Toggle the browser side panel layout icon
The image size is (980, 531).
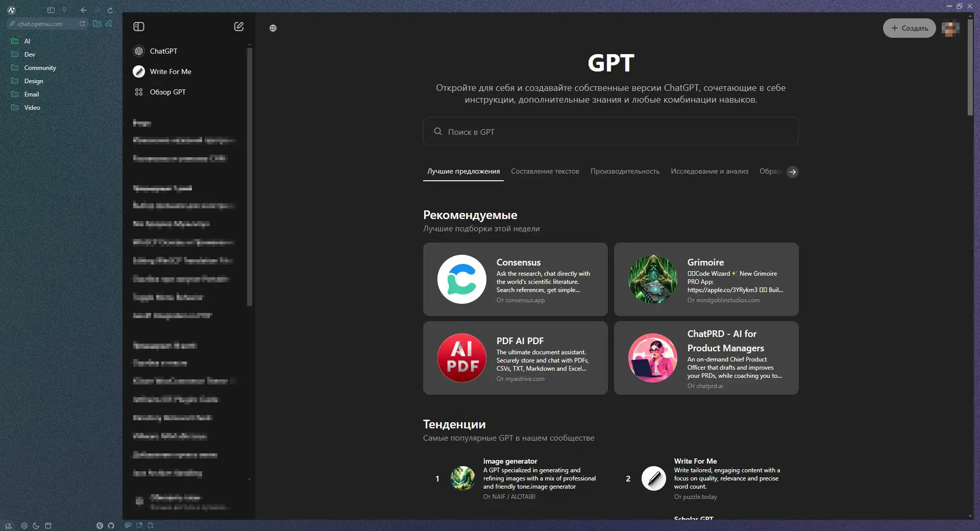51,10
